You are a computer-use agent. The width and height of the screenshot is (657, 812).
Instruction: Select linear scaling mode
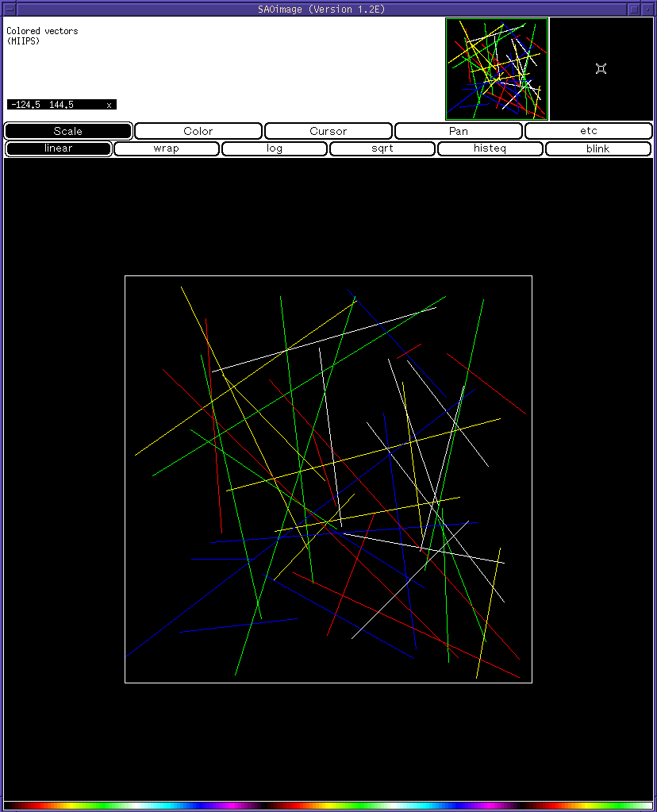coord(58,148)
